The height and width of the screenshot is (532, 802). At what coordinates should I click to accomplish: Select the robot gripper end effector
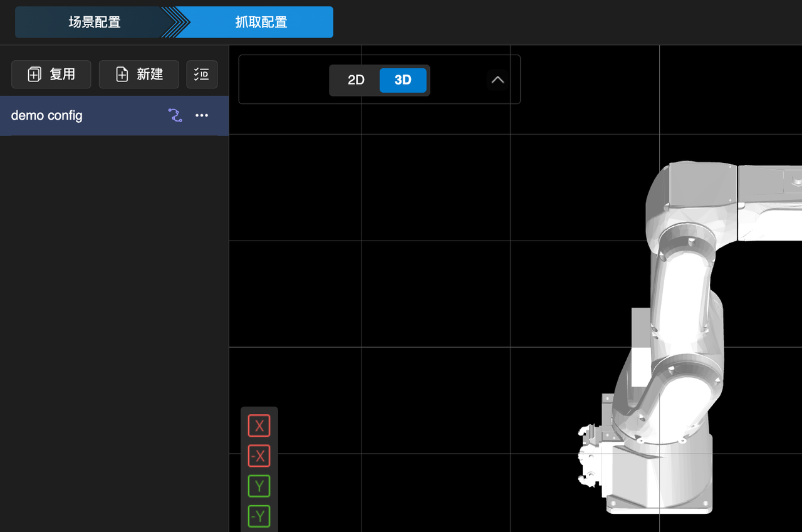pyautogui.click(x=589, y=454)
